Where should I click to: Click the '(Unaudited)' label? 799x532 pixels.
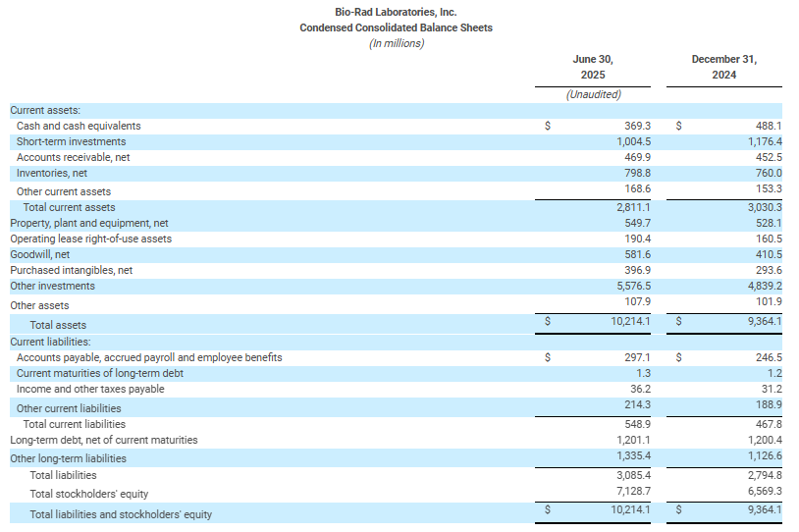pyautogui.click(x=593, y=94)
